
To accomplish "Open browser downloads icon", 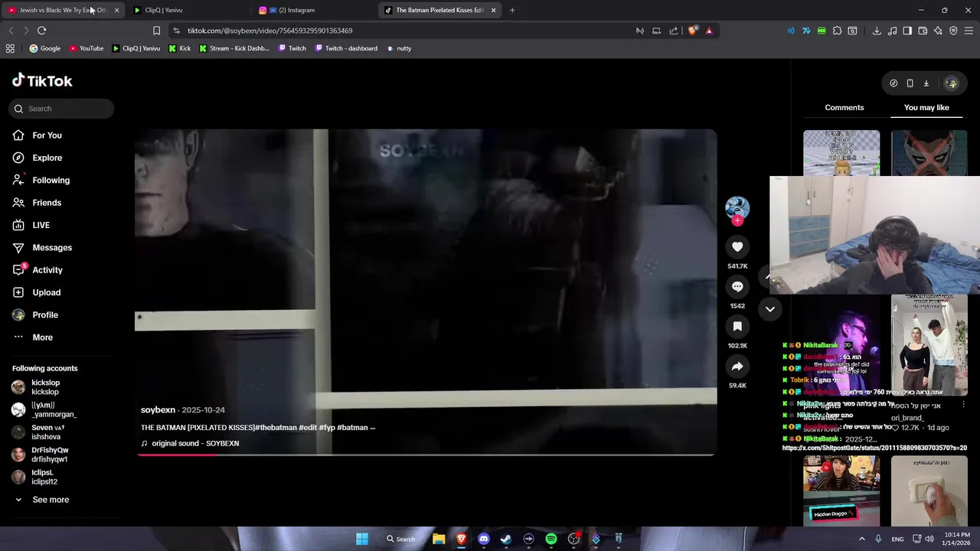I will [x=877, y=31].
